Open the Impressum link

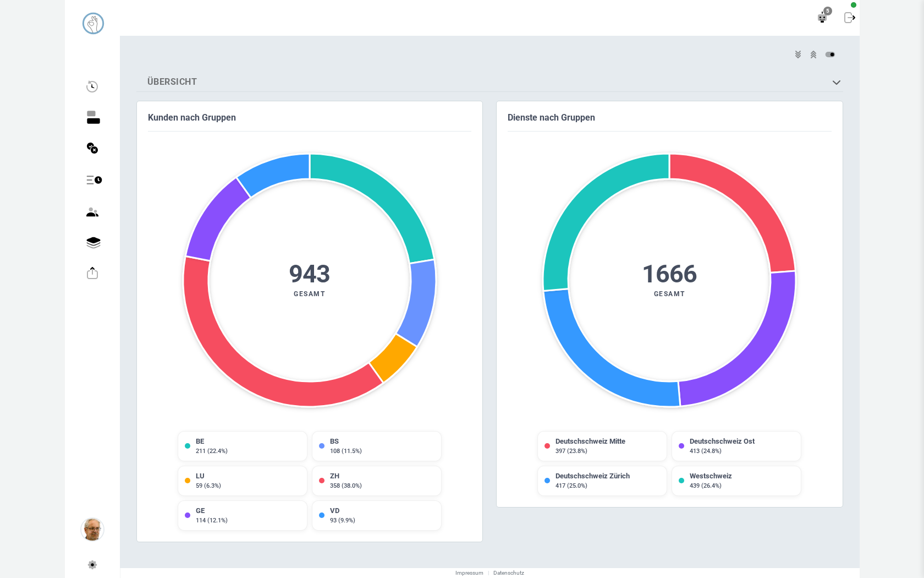[469, 573]
